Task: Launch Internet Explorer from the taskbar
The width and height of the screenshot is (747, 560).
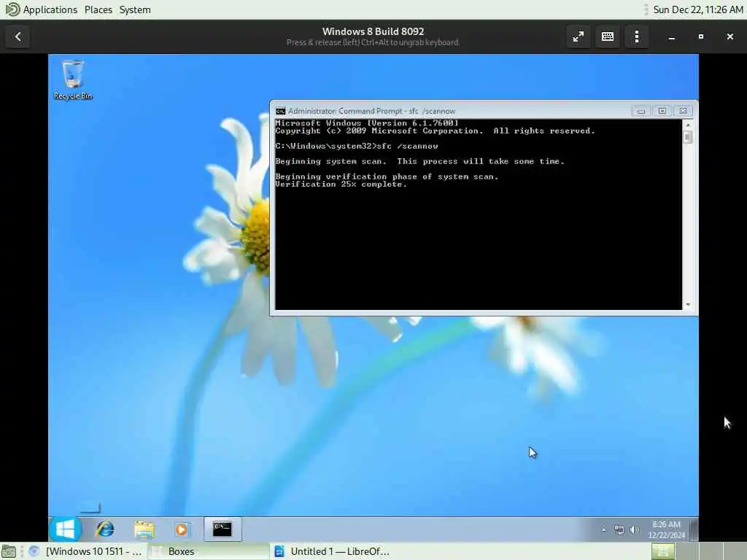Action: tap(105, 529)
